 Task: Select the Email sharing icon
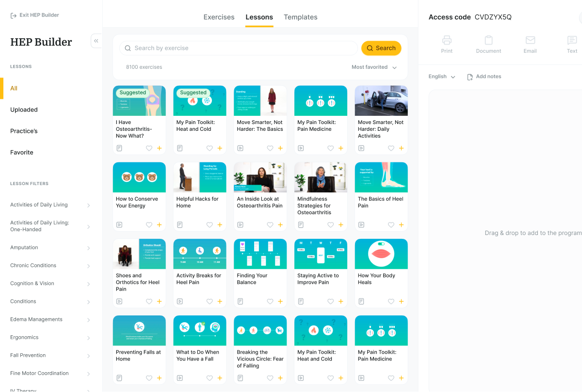[x=530, y=41]
